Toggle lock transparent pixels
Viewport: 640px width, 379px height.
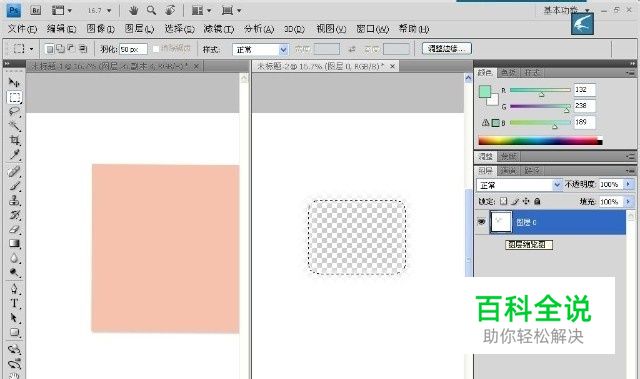504,201
